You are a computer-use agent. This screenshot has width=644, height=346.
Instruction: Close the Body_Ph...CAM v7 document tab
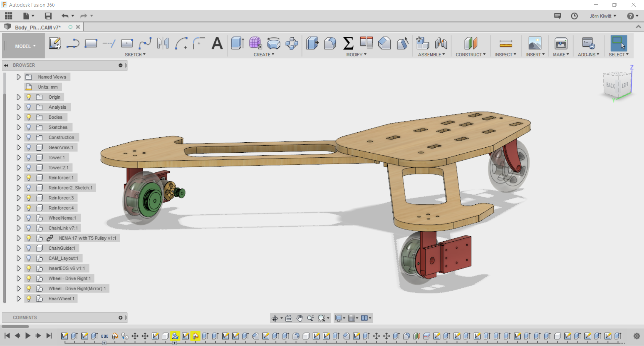[x=78, y=27]
